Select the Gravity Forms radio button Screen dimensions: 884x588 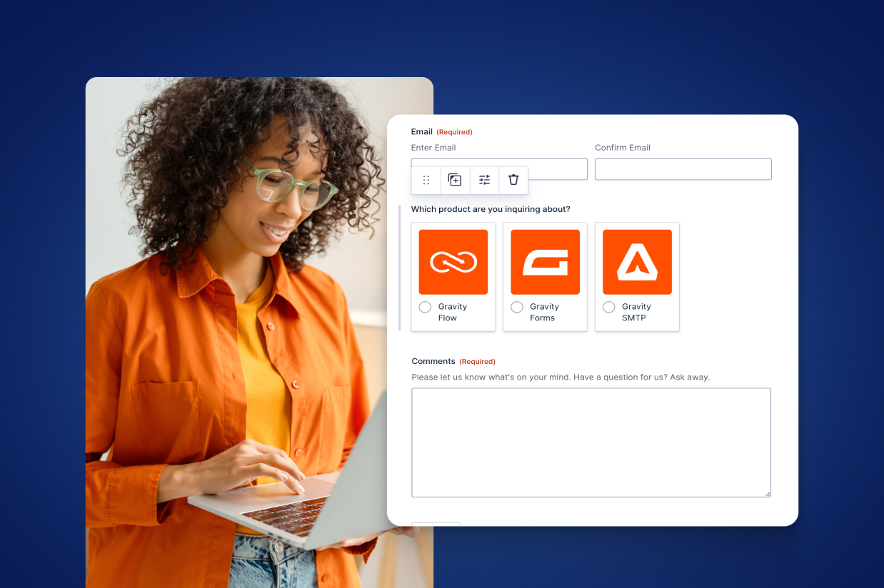[516, 306]
